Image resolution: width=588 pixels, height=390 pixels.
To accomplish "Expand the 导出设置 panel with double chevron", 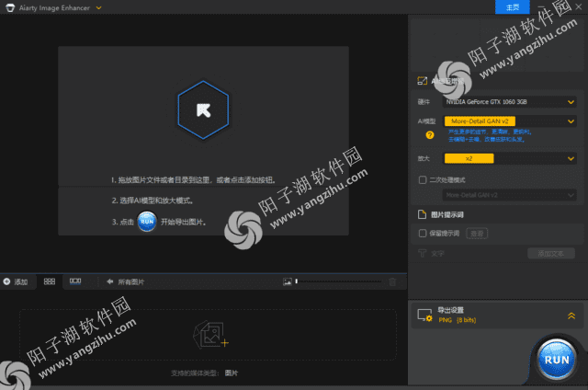I will [571, 315].
